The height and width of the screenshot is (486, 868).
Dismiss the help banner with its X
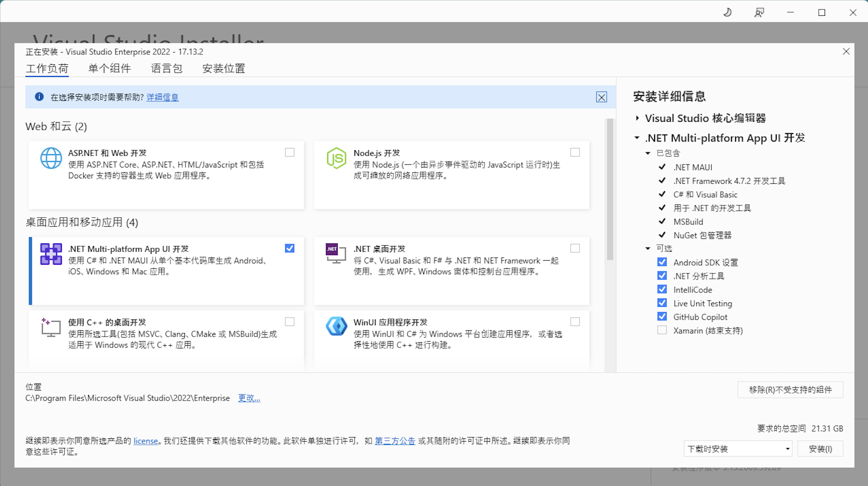coord(601,97)
